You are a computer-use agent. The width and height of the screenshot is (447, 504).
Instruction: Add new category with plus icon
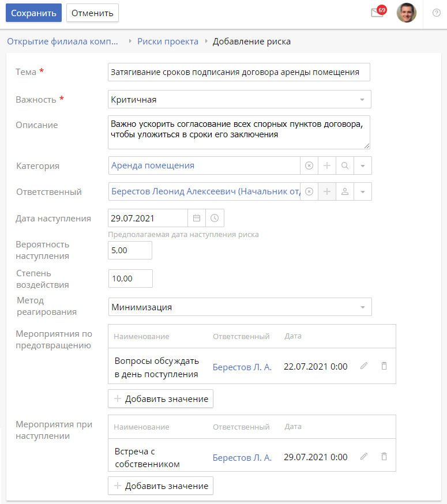pos(326,166)
